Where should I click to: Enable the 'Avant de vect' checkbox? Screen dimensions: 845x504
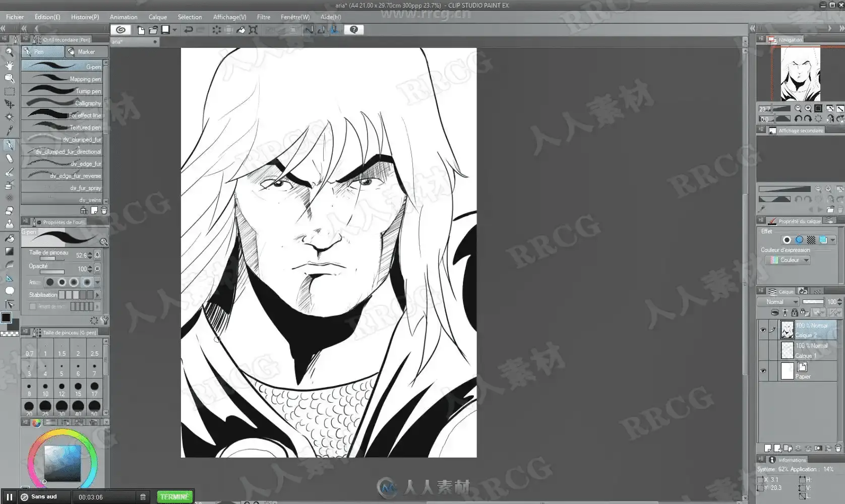click(x=33, y=306)
